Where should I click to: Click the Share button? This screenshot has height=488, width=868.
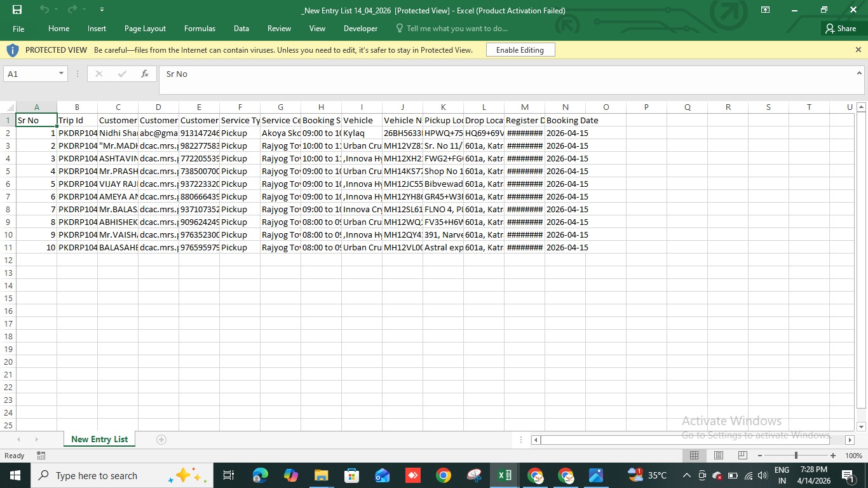pos(840,29)
